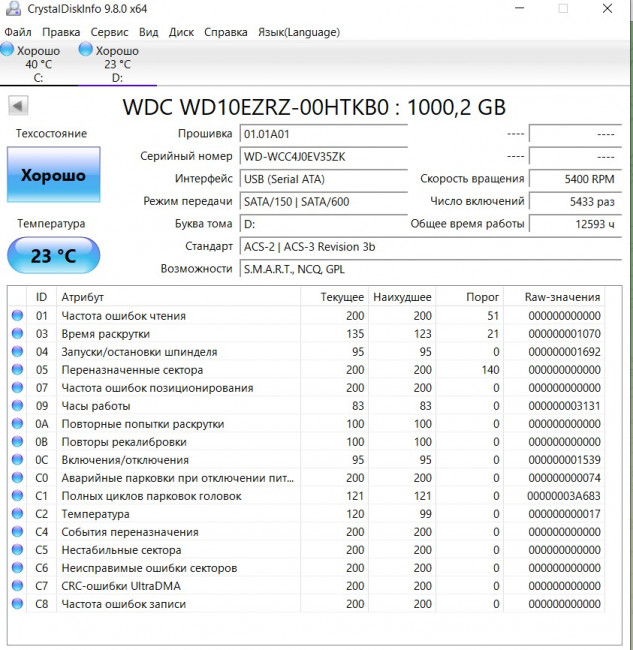This screenshot has width=633, height=650.
Task: Select the row Переназначенные сектора
Action: tap(307, 369)
